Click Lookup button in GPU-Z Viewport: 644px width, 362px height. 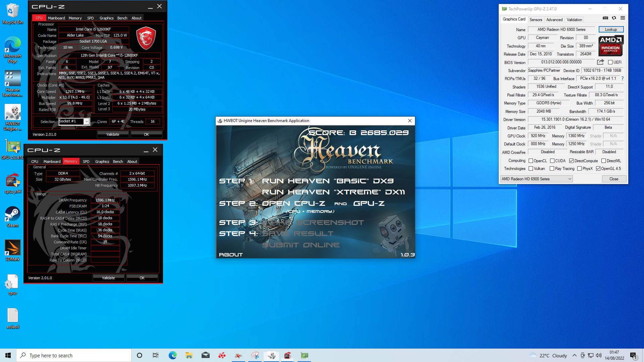611,29
